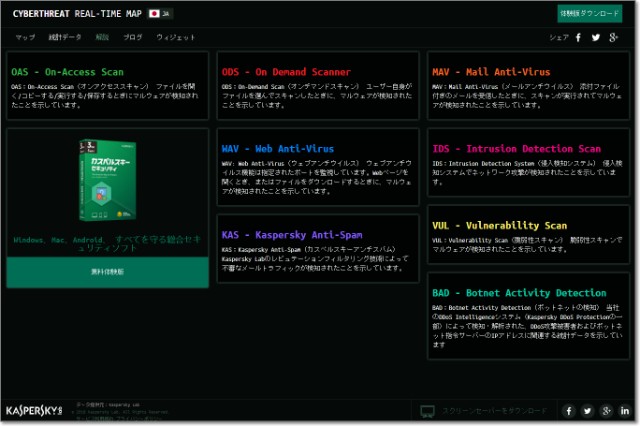Viewport: 640px width, 426px height.
Task: Open Google Plus from footer icon
Action: pyautogui.click(x=606, y=410)
